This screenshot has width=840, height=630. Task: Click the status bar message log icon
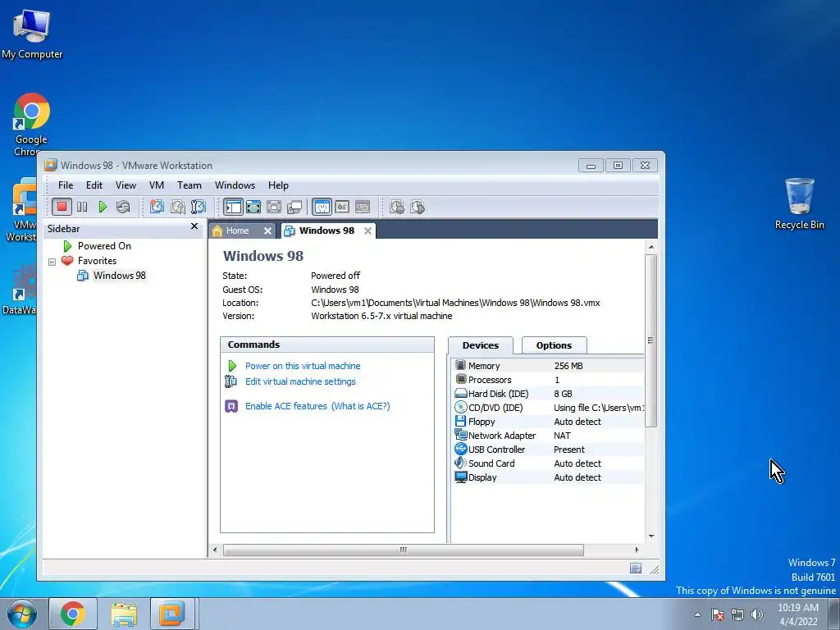click(636, 568)
